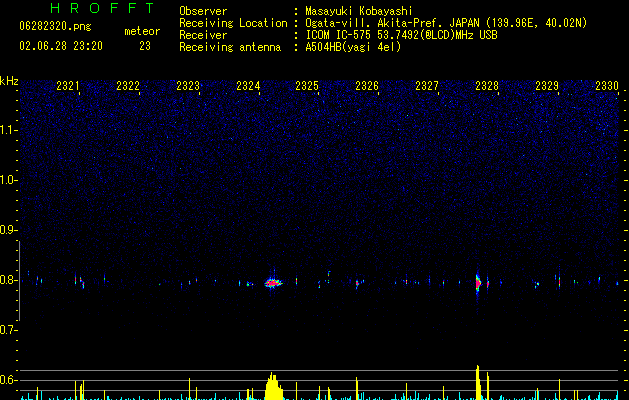Screen dimensions: 629x400
Task: Click the Receiving antenna label
Action: click(x=230, y=47)
